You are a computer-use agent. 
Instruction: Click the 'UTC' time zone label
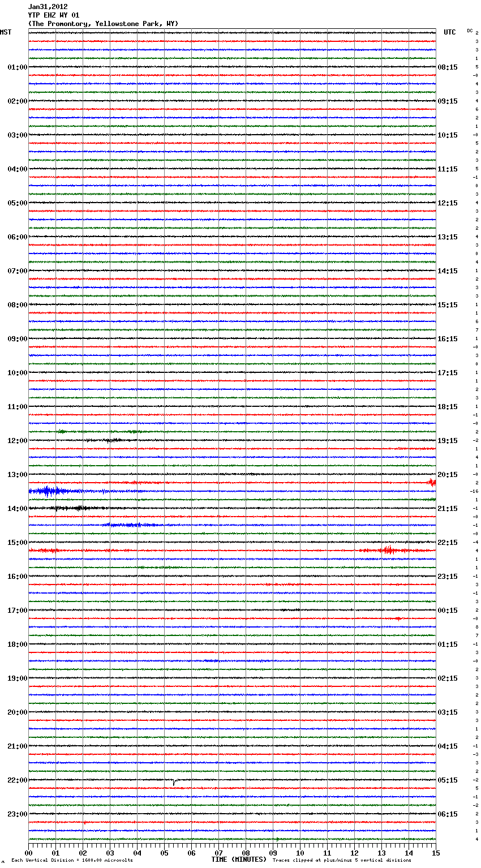click(x=449, y=32)
